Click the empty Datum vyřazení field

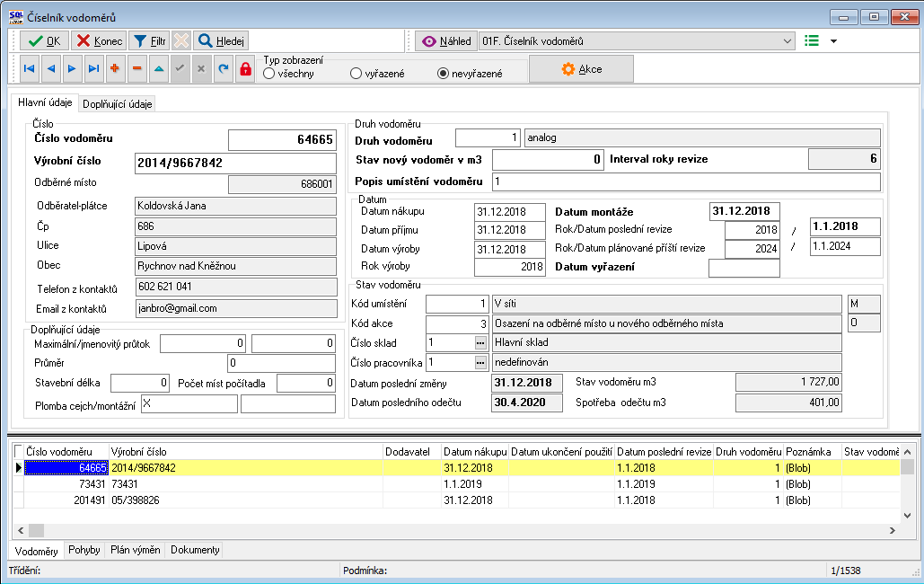(744, 268)
